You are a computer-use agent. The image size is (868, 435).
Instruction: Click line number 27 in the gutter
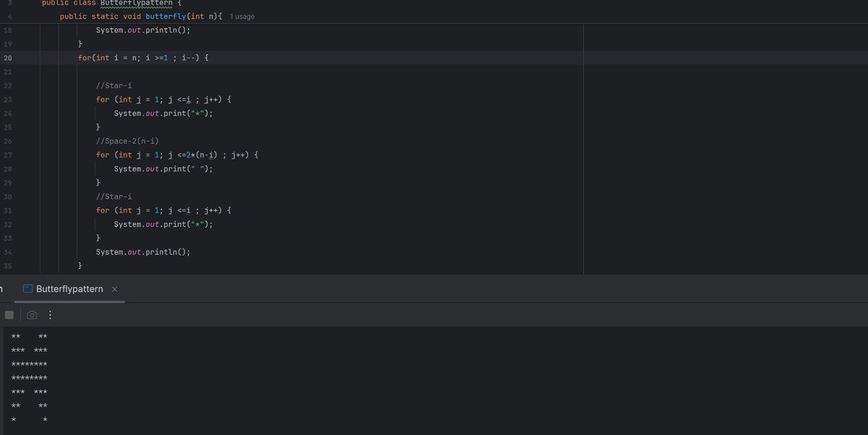click(7, 154)
